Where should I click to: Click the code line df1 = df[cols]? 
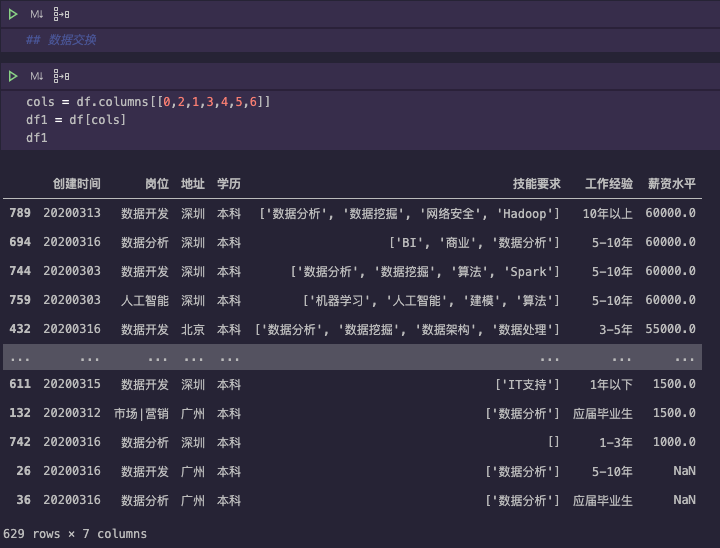pyautogui.click(x=76, y=120)
